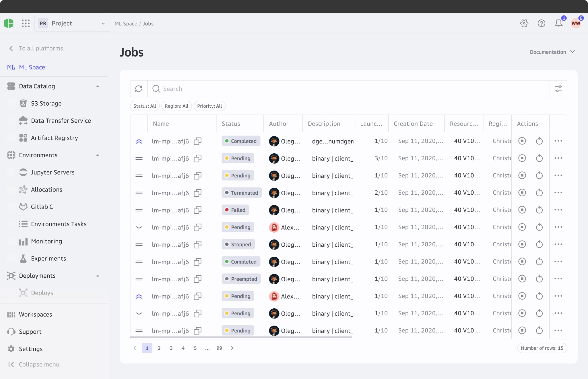Image resolution: width=588 pixels, height=379 pixels.
Task: Copy name of the Terminated job
Action: [197, 193]
